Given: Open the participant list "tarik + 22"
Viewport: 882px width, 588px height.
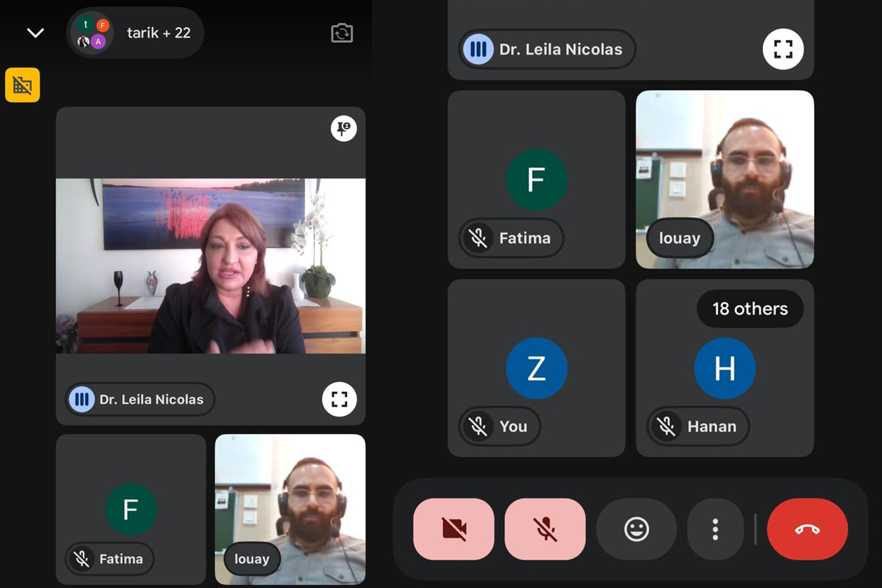Looking at the screenshot, I should tap(136, 33).
